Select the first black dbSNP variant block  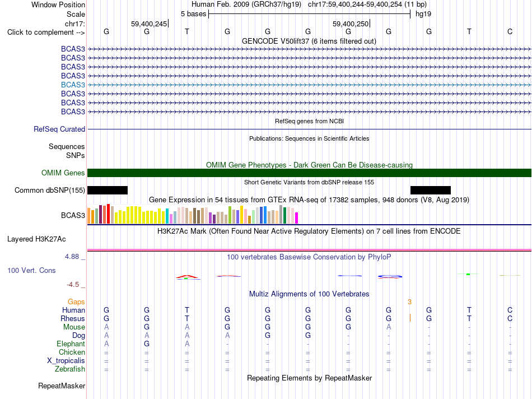[108, 190]
